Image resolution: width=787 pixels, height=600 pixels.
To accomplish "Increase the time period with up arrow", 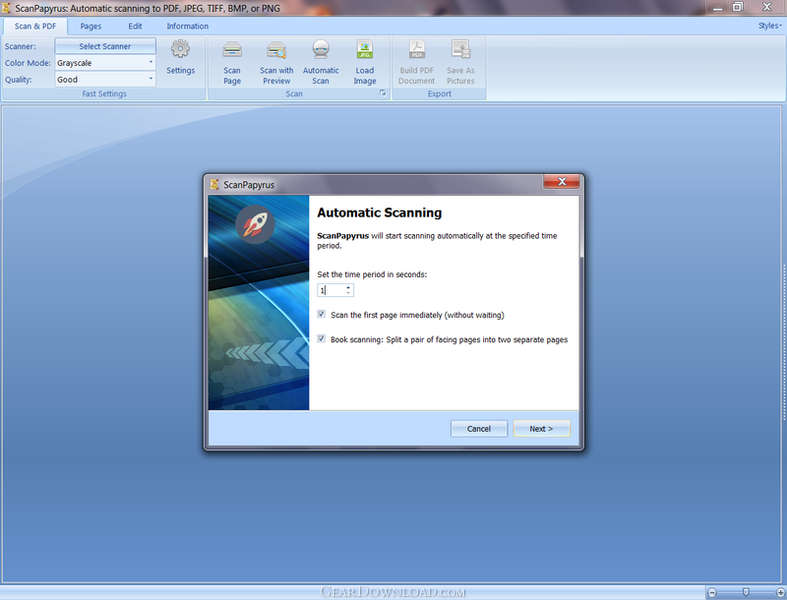I will click(348, 287).
